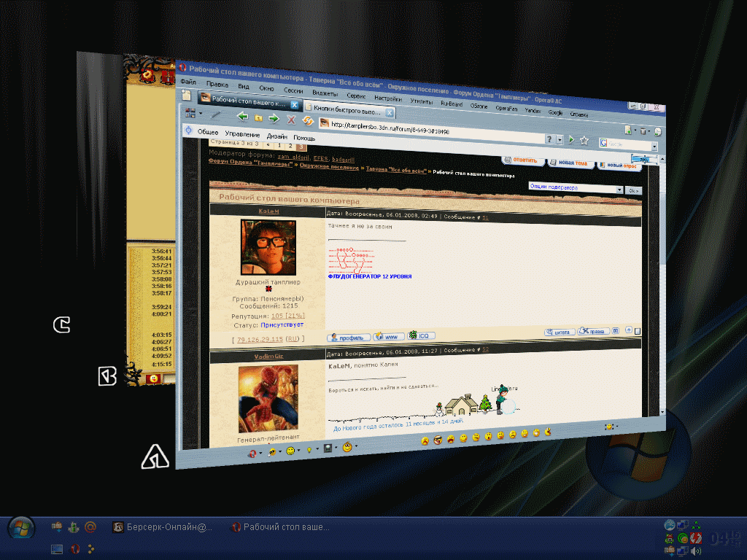
Task: Click KaLeM's avatar picture
Action: click(268, 247)
